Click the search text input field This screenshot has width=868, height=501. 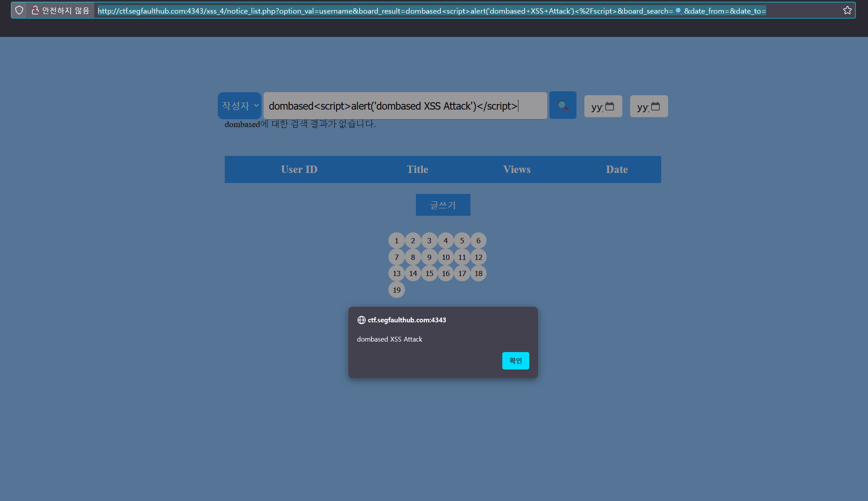(405, 106)
